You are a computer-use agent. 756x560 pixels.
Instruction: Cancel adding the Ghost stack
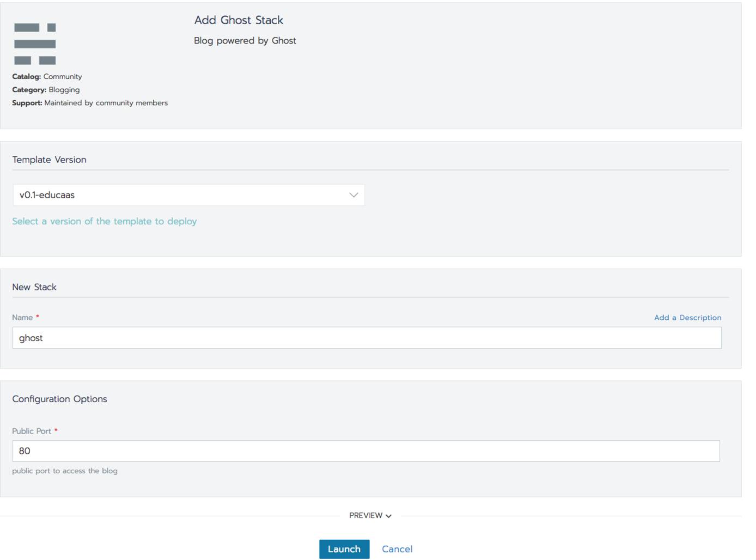point(397,549)
